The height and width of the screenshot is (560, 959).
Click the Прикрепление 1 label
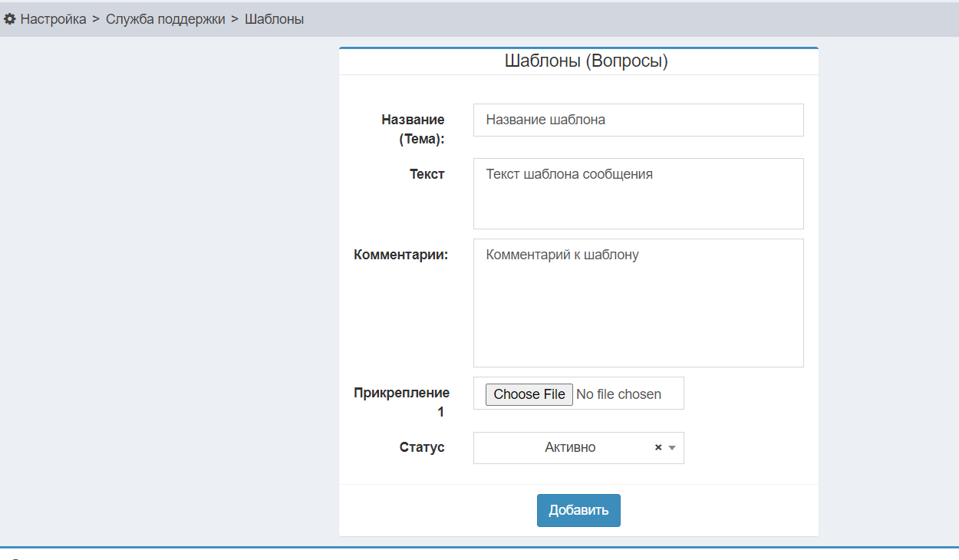point(401,402)
